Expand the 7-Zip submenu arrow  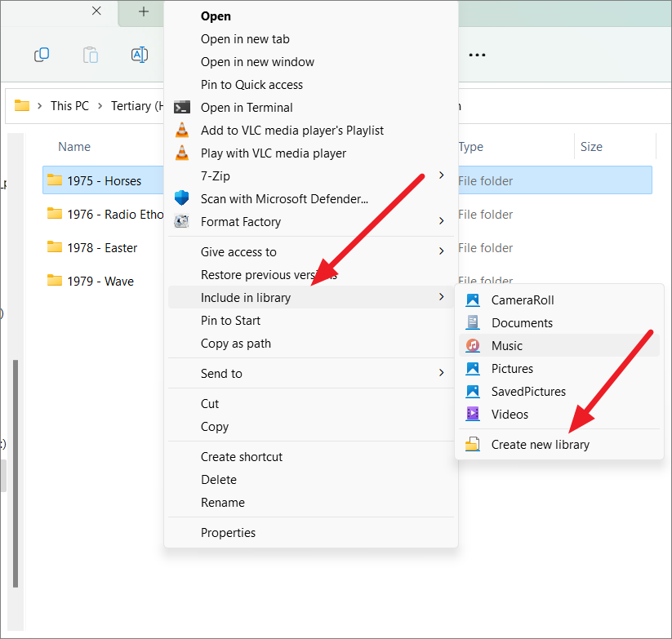pyautogui.click(x=442, y=175)
